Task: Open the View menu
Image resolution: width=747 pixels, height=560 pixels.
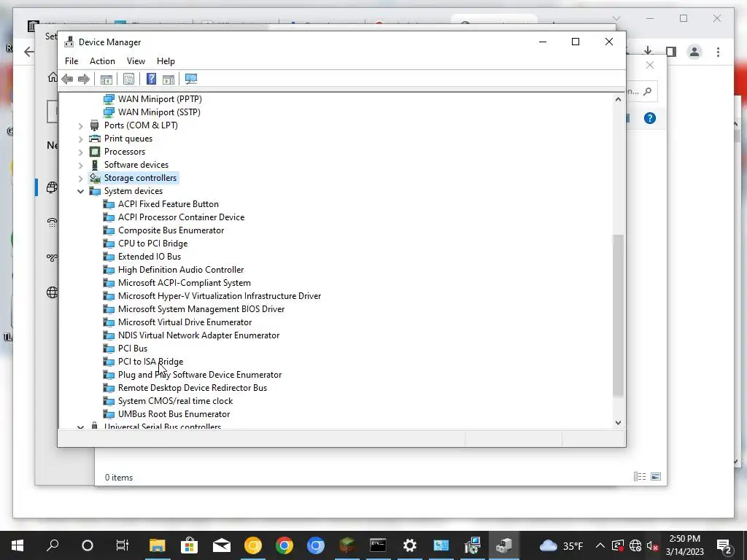Action: coord(136,61)
